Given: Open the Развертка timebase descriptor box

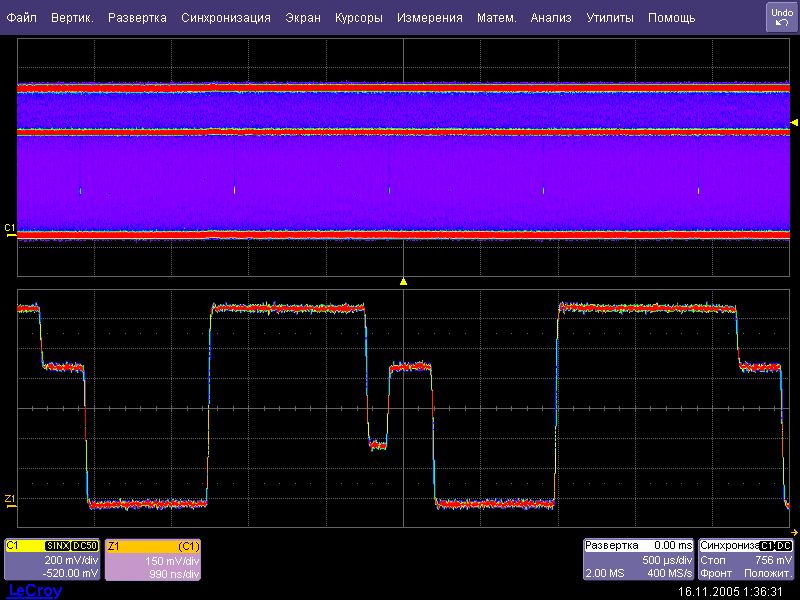Looking at the screenshot, I should click(638, 560).
